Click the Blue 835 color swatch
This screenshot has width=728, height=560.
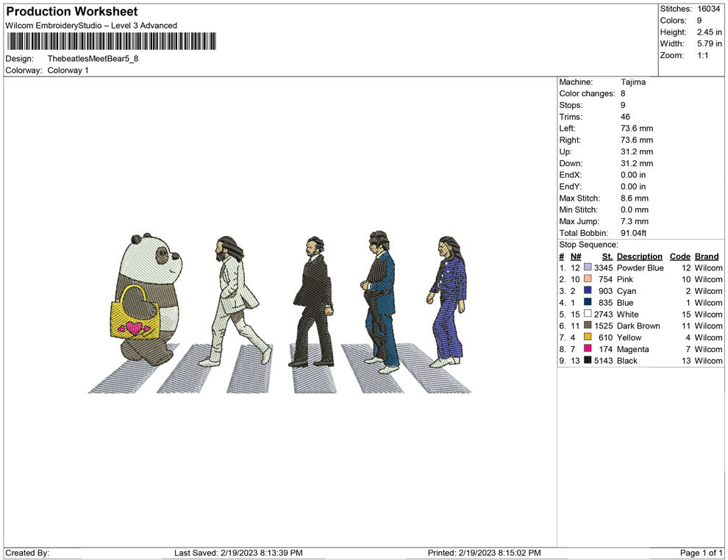(588, 302)
